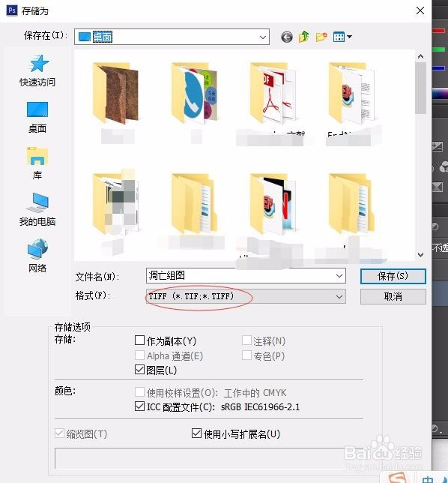
Task: Check 作为副本(Y) option
Action: tap(139, 340)
